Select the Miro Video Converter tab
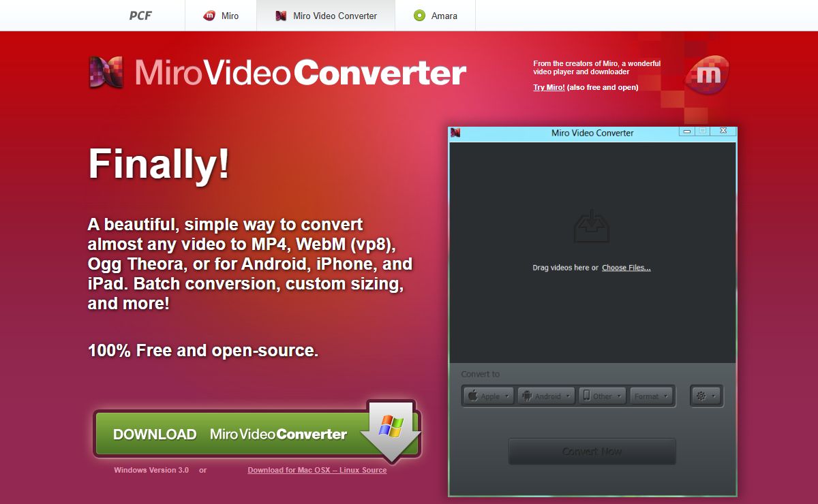818x504 pixels. [326, 15]
